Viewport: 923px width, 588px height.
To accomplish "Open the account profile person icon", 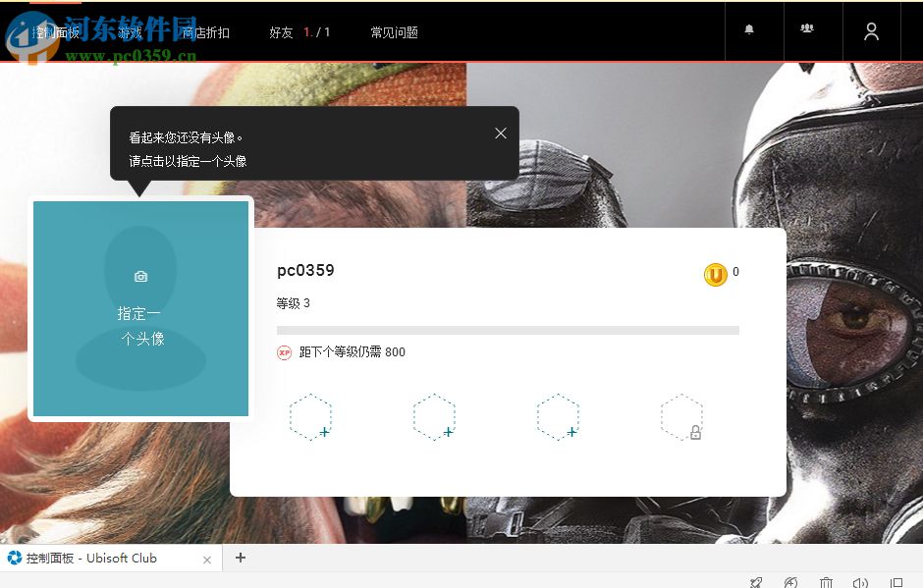I will tap(871, 31).
